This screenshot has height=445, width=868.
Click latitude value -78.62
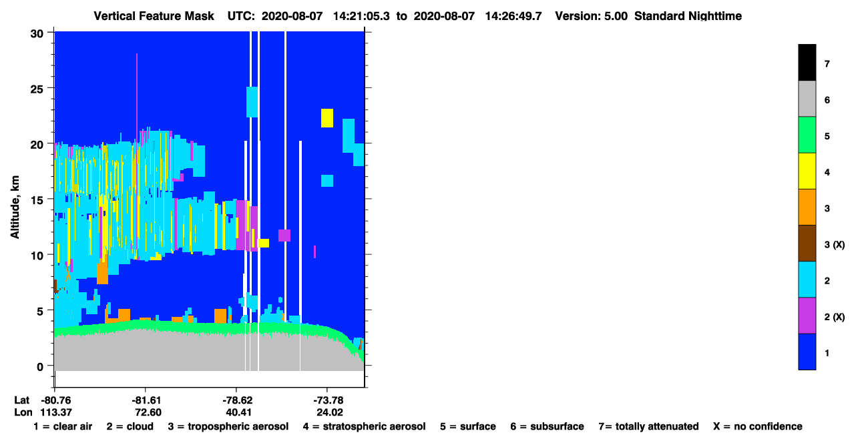[238, 400]
